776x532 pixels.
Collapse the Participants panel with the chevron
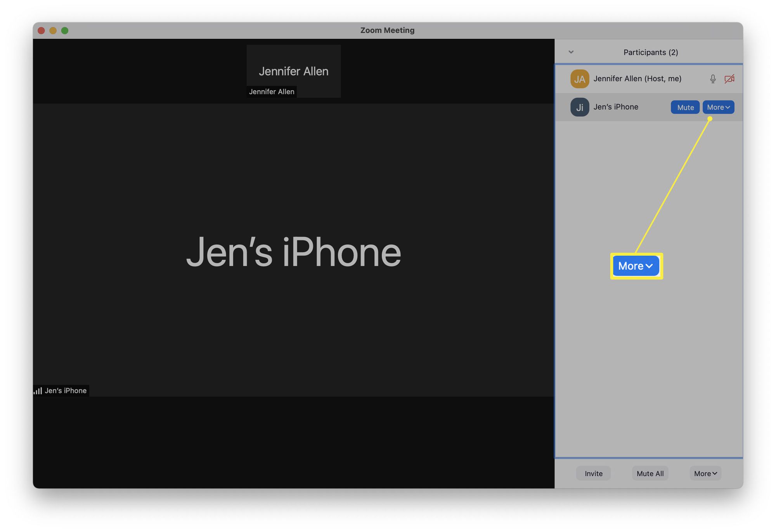[571, 52]
